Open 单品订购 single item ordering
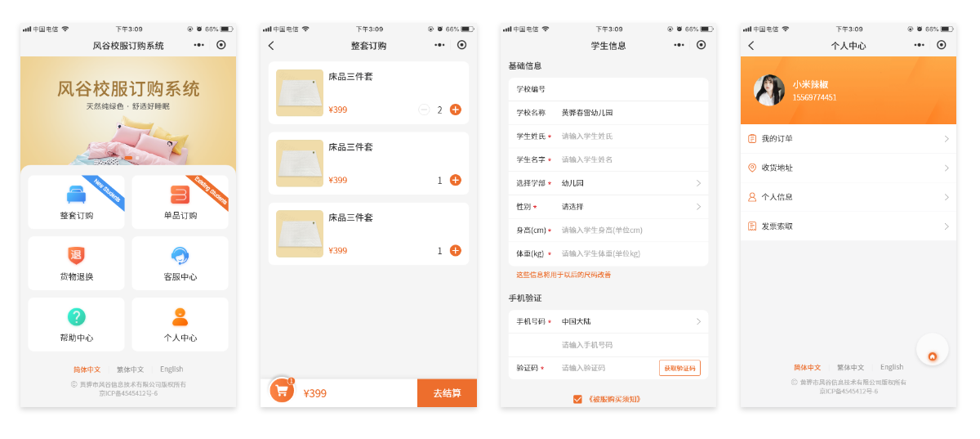Screen dimensions: 980x439 click(x=180, y=195)
